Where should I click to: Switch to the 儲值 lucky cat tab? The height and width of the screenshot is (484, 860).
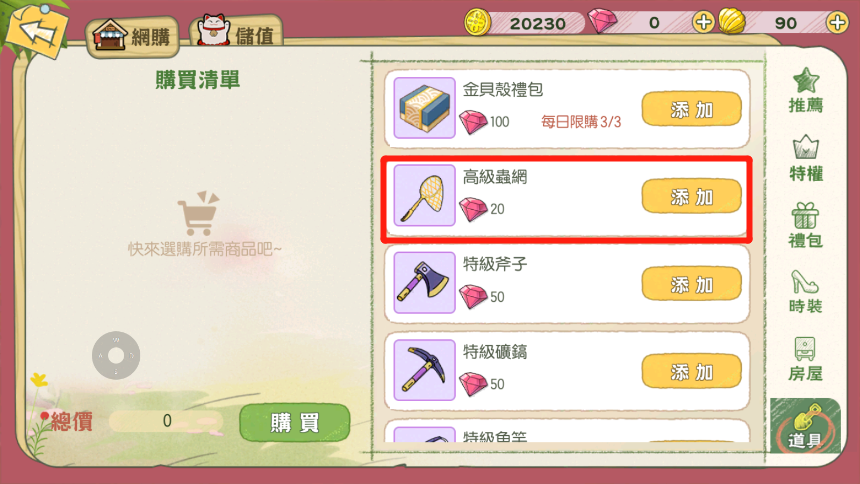point(236,34)
